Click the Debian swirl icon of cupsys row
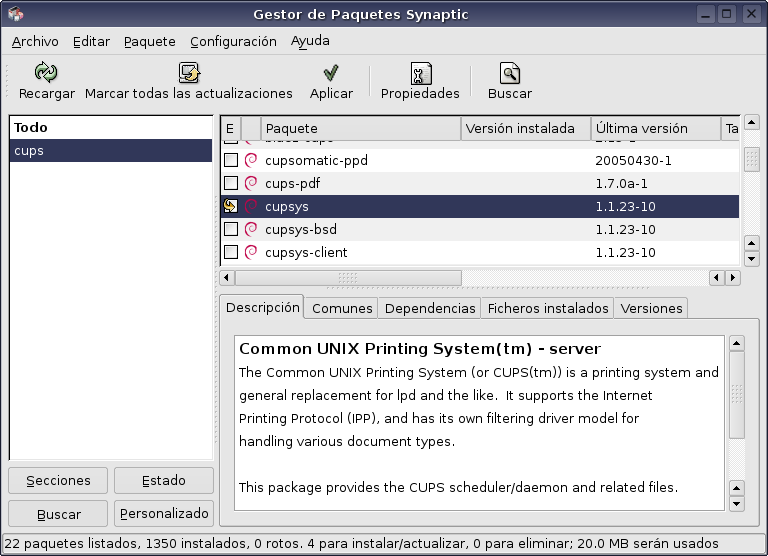Screen dimensions: 768x556 (251, 206)
